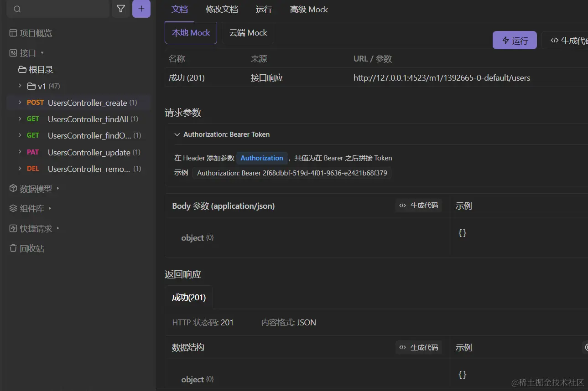Switch to the 修改文档 tab
This screenshot has height=391, width=588.
click(x=222, y=10)
